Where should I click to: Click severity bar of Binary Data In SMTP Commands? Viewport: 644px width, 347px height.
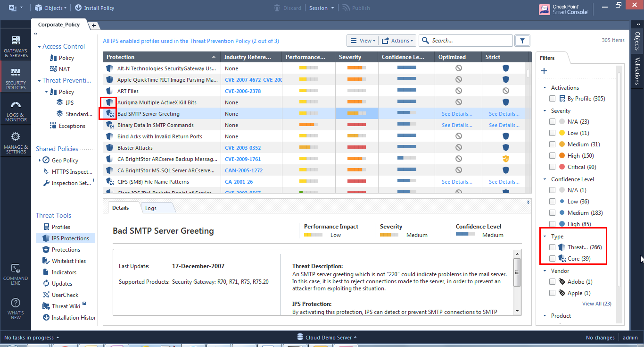pos(356,125)
